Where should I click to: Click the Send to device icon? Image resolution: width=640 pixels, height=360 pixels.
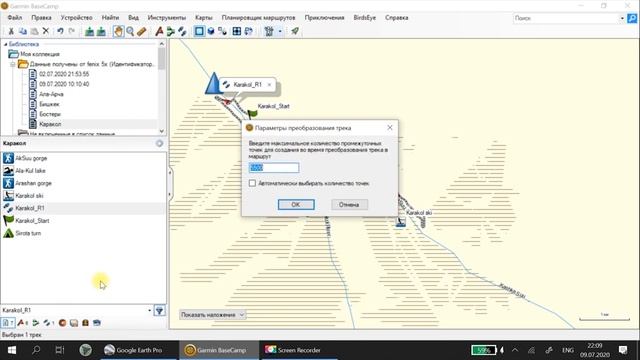[x=89, y=31]
